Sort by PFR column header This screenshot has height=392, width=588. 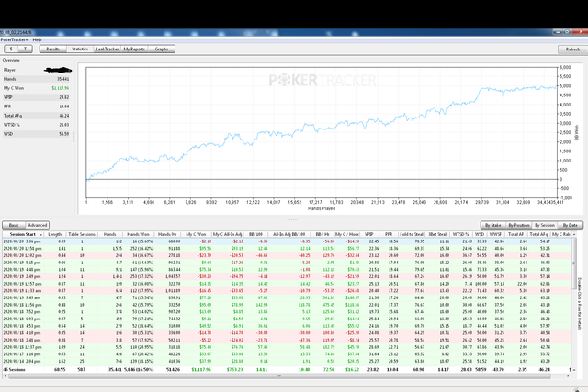coord(388,234)
